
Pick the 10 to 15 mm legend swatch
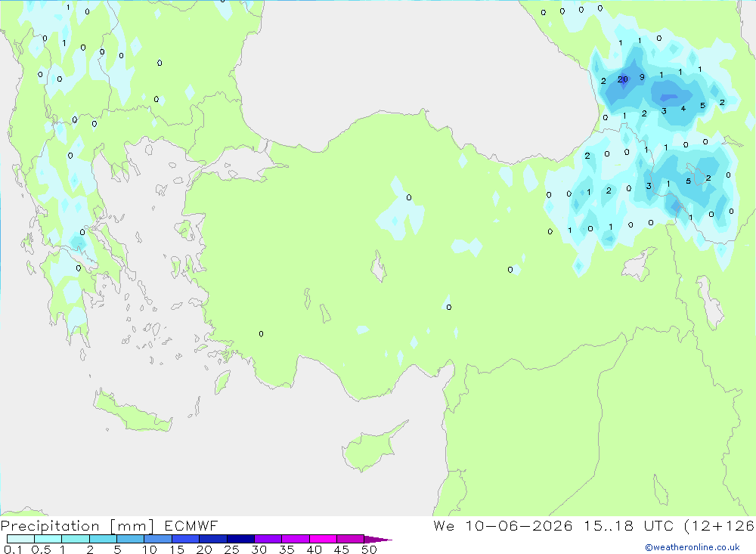point(158,539)
